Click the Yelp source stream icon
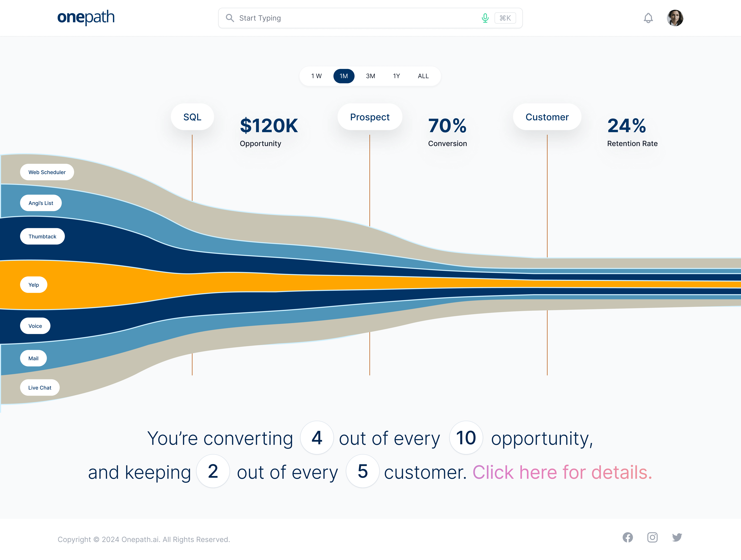Screen dimensions: 741x560 coord(34,285)
